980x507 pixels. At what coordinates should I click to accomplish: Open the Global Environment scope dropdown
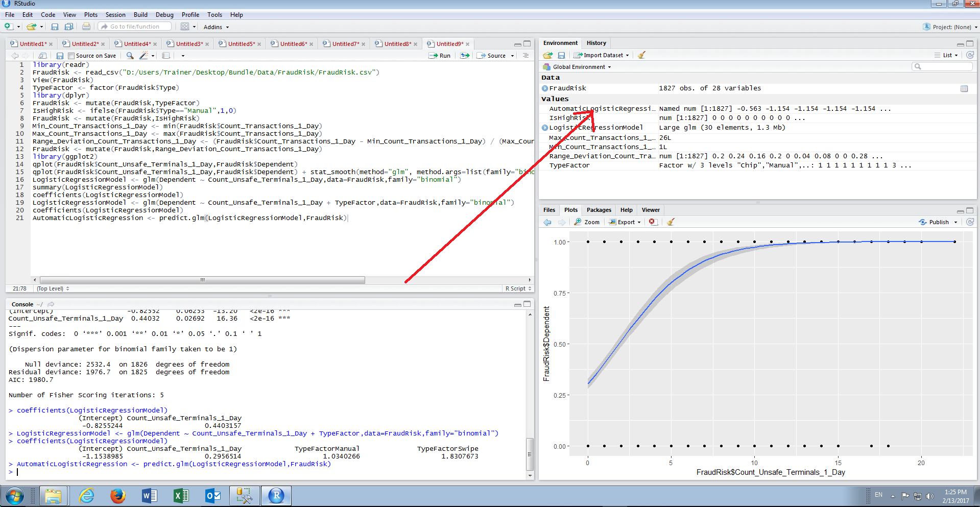[x=577, y=67]
